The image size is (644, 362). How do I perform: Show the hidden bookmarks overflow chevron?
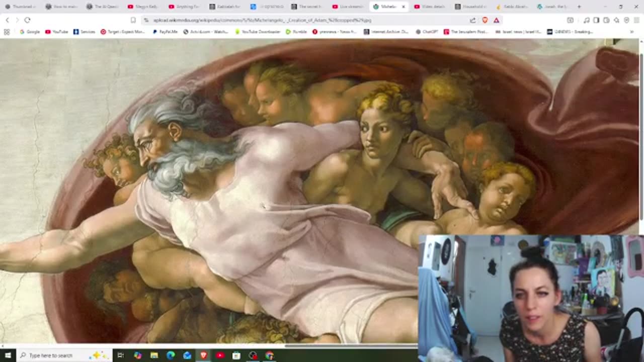pos(632,32)
